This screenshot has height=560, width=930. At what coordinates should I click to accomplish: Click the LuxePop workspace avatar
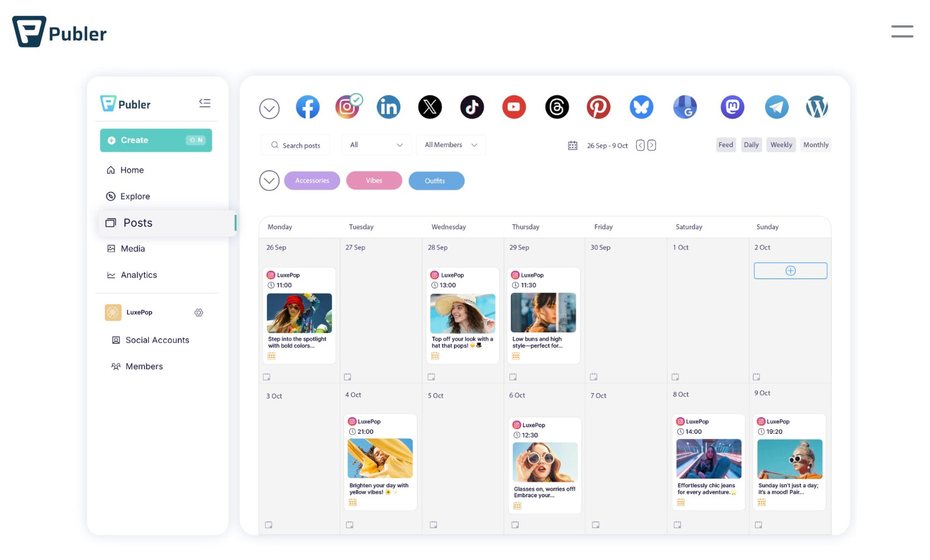pos(113,313)
